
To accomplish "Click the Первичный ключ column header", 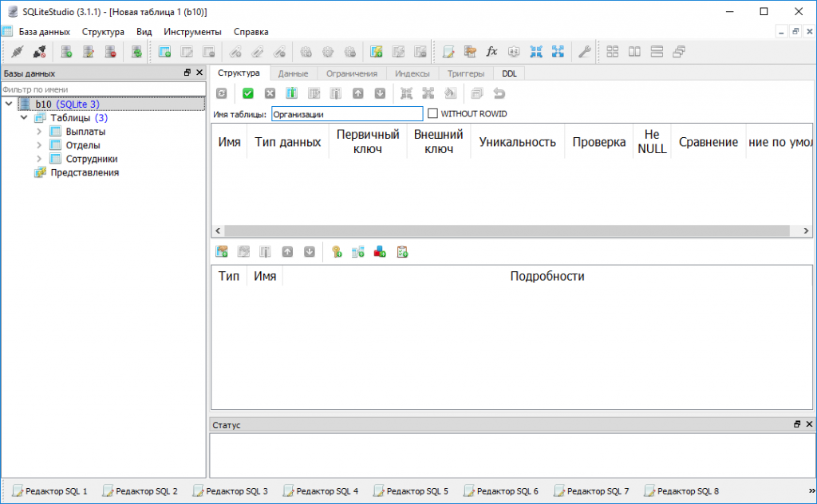I will 368,142.
